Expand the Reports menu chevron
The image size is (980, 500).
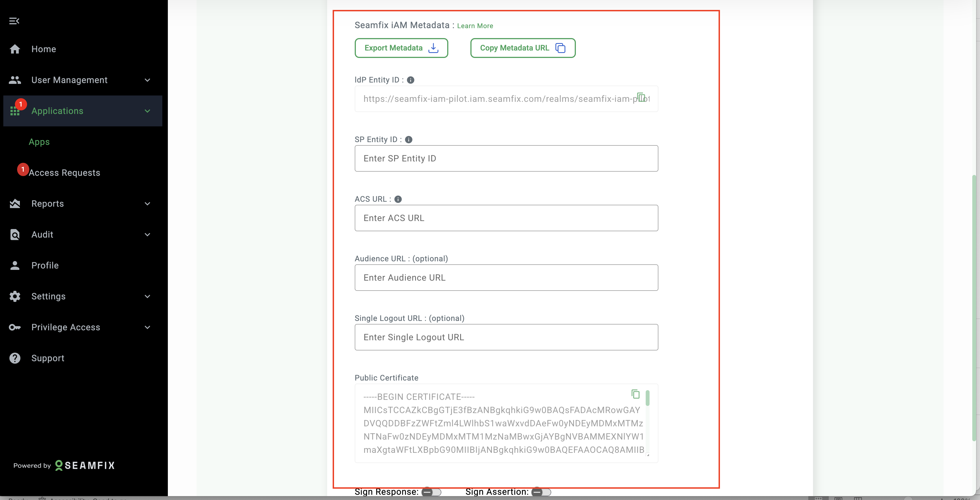[148, 204]
